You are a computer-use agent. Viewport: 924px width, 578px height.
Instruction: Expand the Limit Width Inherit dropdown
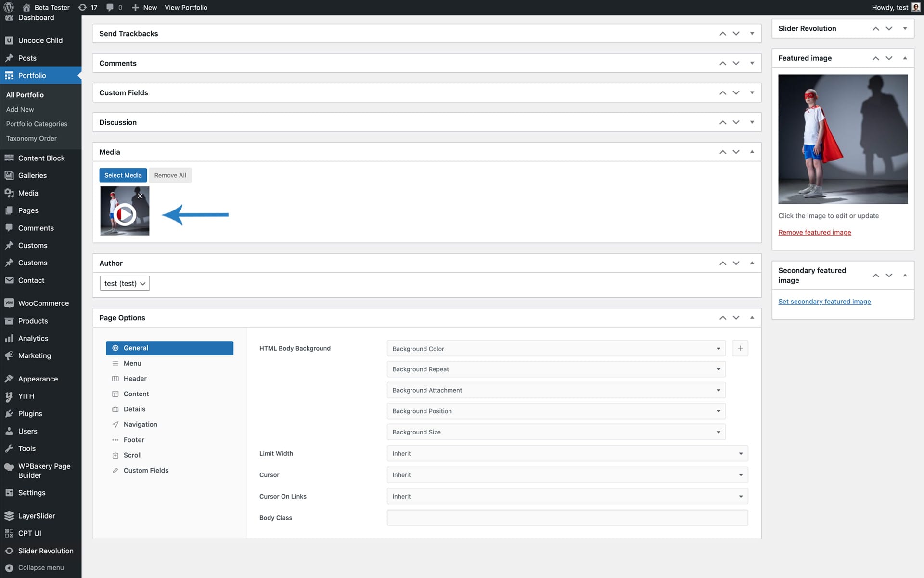pos(567,454)
